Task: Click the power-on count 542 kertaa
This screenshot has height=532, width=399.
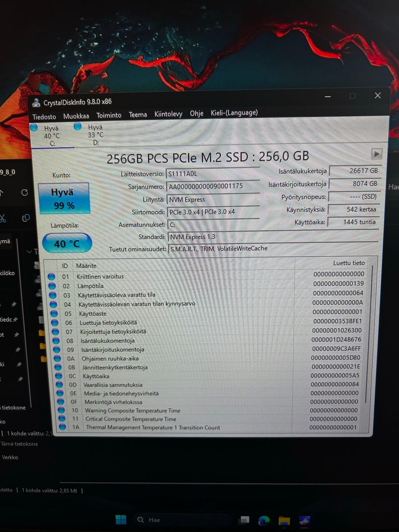Action: coord(353,209)
